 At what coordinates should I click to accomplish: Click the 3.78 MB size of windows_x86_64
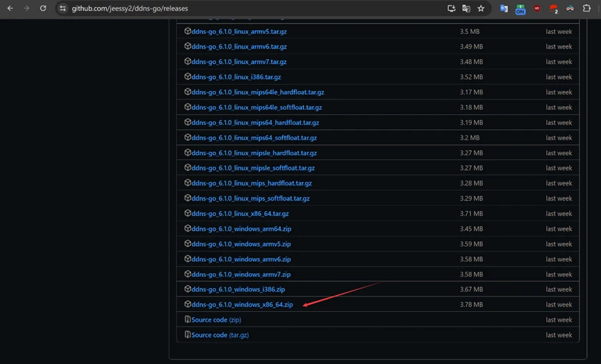pos(472,305)
